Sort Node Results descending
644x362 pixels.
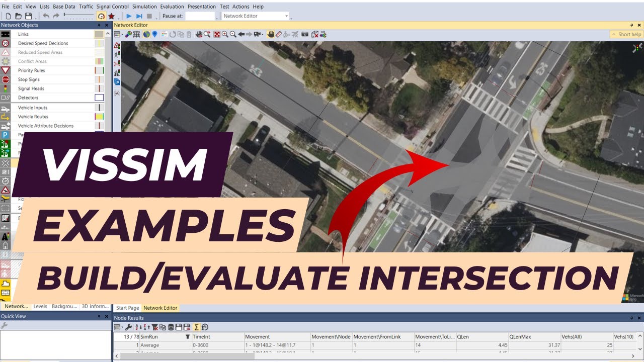146,327
